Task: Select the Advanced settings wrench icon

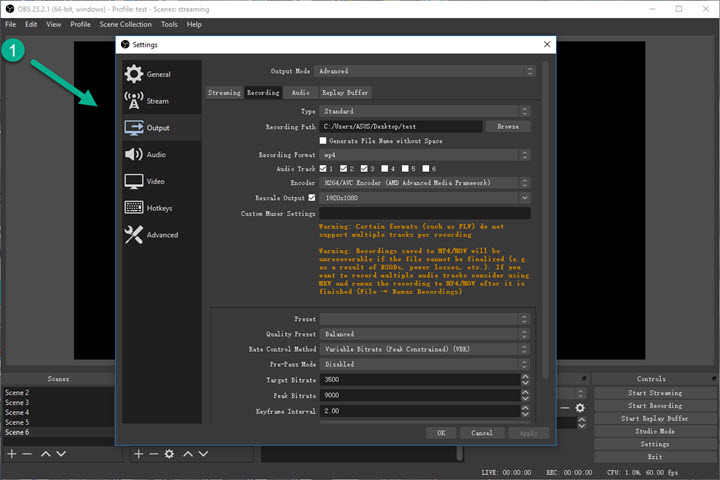Action: pos(134,235)
